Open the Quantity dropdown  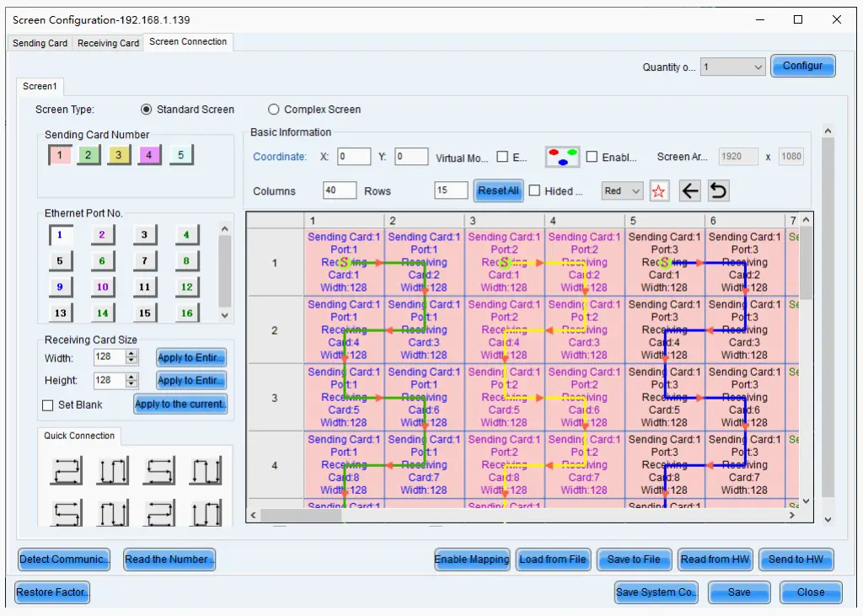[x=732, y=67]
